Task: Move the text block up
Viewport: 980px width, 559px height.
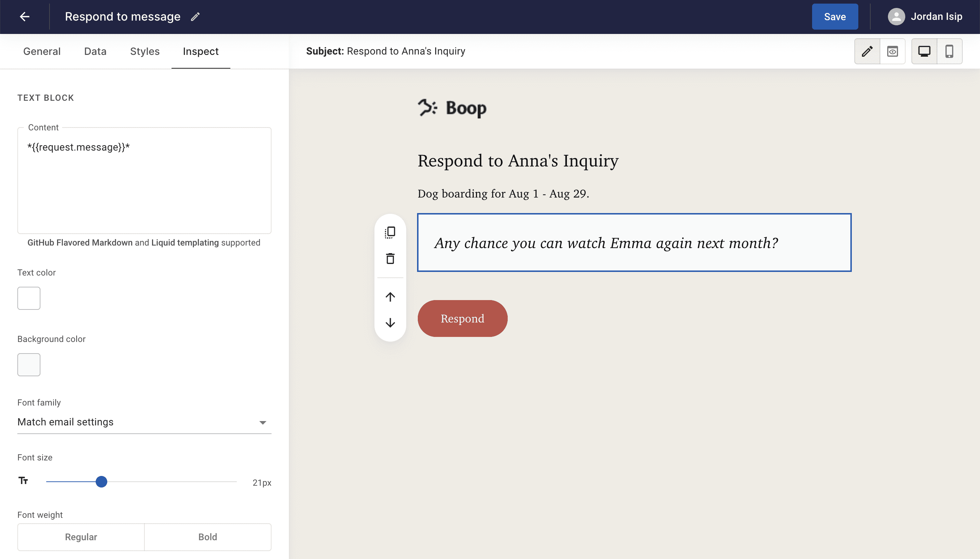Action: 390,296
